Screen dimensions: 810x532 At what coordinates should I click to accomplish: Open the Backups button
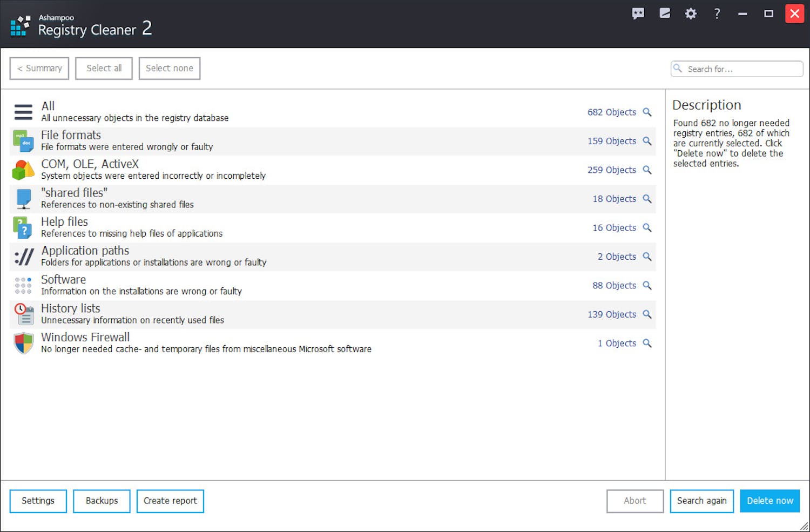tap(102, 501)
